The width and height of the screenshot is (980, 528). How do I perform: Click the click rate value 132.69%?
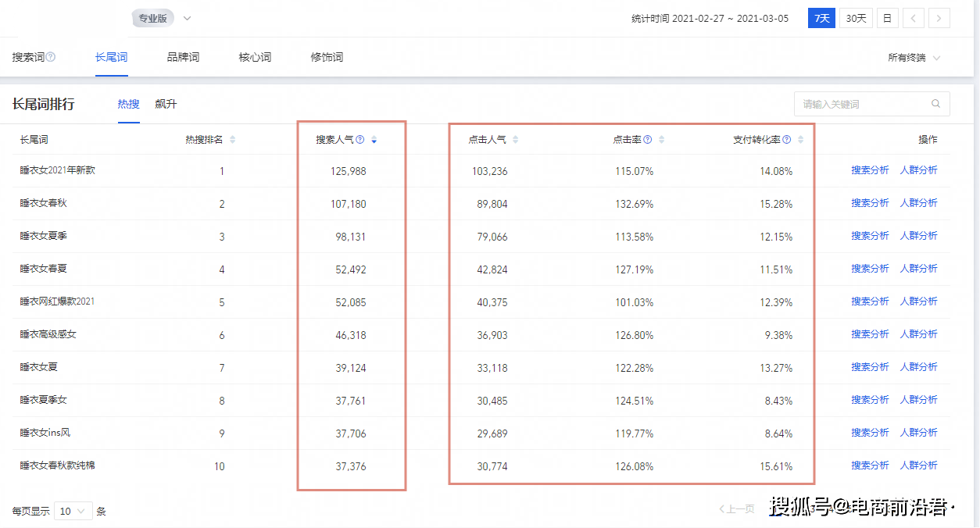(x=634, y=204)
